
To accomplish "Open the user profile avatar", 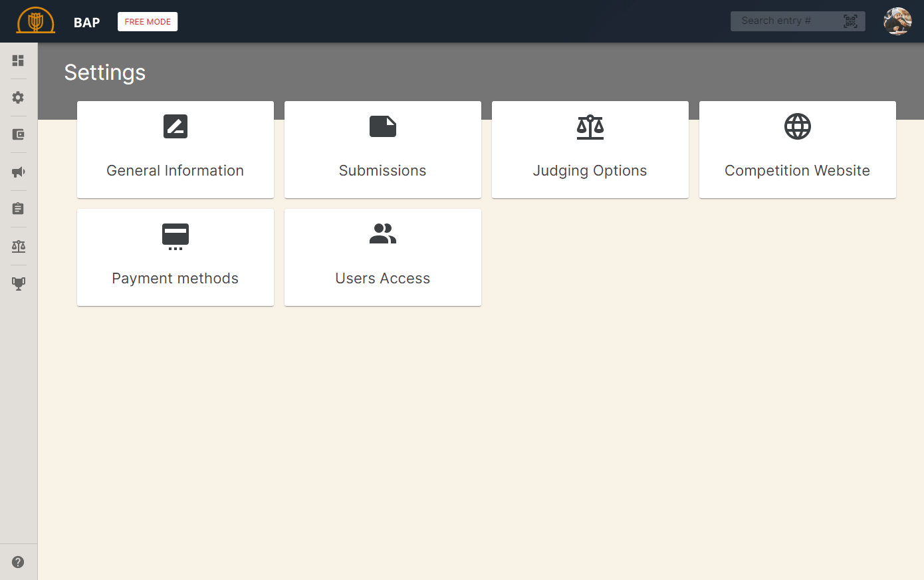I will coord(897,21).
